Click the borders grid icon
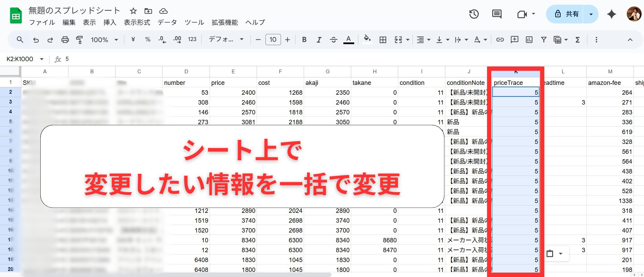The image size is (644, 277). click(x=383, y=40)
